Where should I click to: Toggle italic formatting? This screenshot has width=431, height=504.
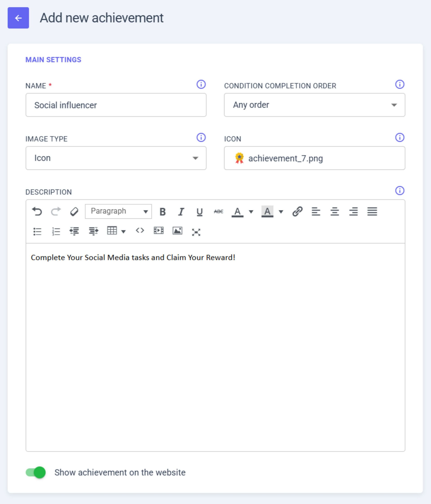[x=181, y=212]
